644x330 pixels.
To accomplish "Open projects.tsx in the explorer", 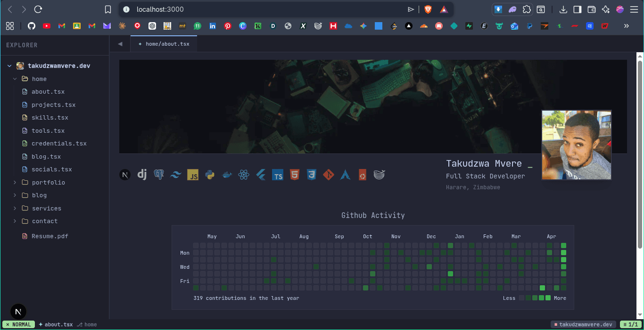I will click(x=54, y=105).
